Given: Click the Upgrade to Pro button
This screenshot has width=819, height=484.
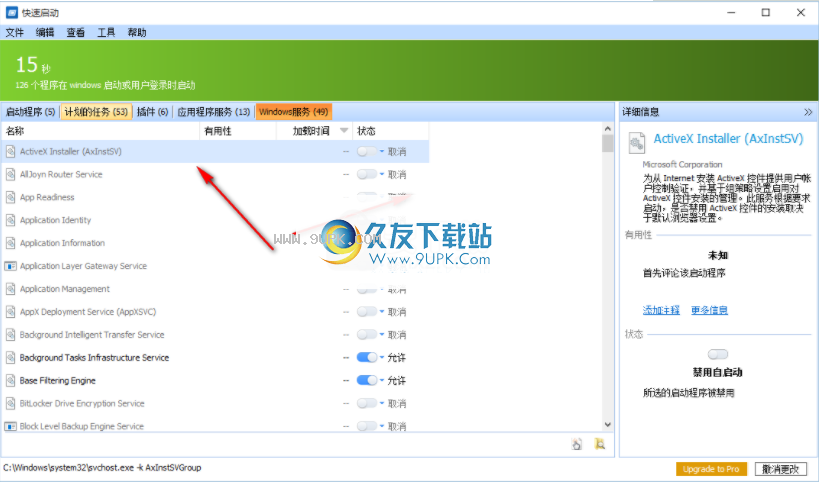Looking at the screenshot, I should 711,469.
